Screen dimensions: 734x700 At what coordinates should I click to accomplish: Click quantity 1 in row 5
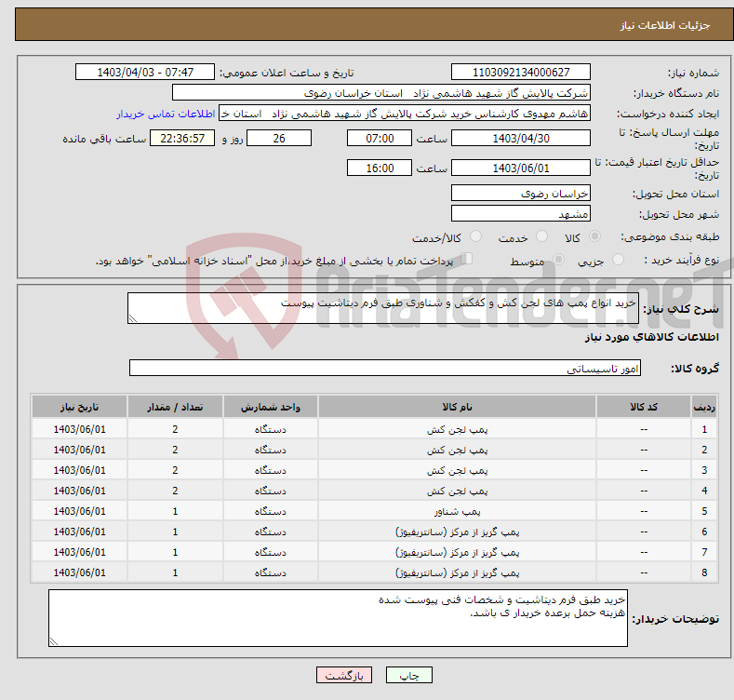coord(175,511)
